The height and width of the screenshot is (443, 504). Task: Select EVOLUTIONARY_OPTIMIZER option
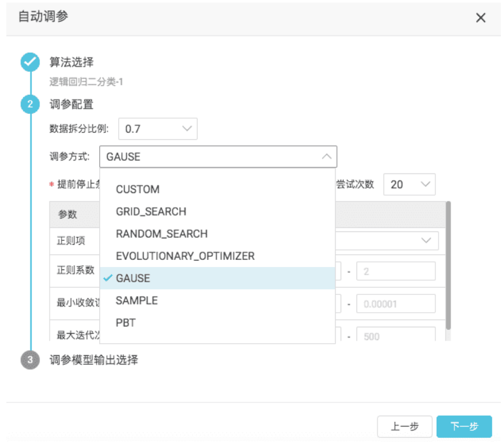point(217,256)
